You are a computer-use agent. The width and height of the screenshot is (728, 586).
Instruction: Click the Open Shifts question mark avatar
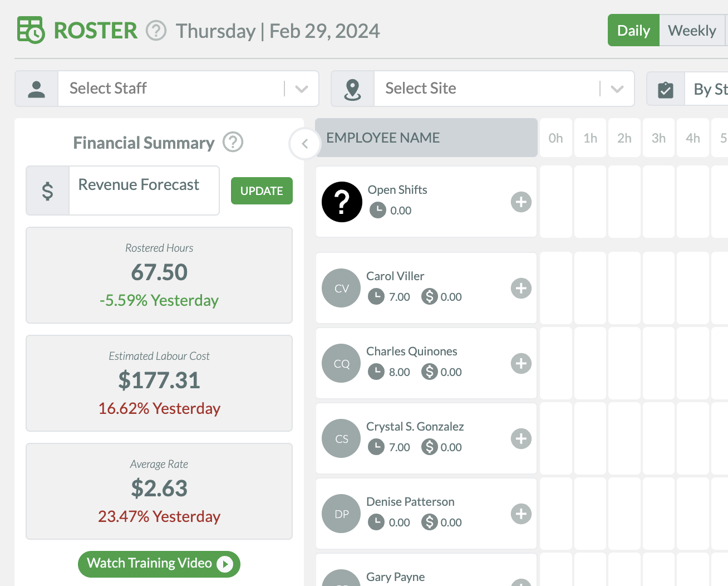point(342,202)
